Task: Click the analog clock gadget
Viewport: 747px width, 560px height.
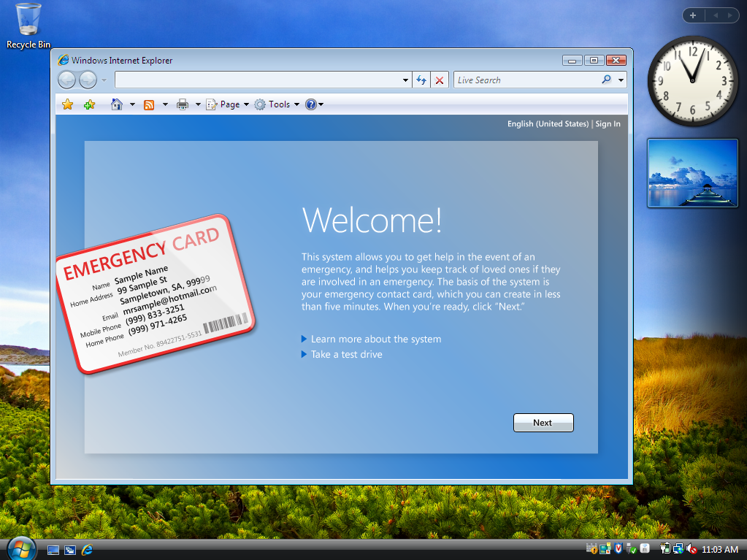Action: click(x=693, y=81)
